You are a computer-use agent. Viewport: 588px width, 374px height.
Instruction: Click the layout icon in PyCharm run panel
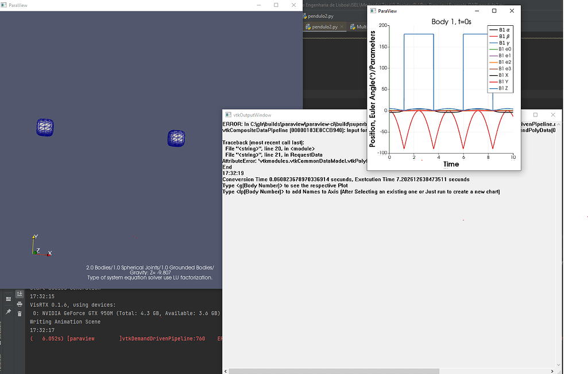8,299
